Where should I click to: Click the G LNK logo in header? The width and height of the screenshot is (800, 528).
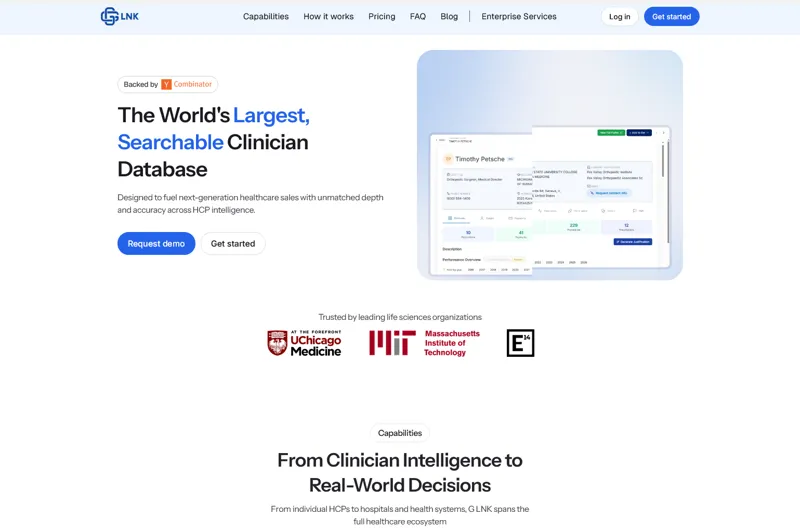(119, 16)
